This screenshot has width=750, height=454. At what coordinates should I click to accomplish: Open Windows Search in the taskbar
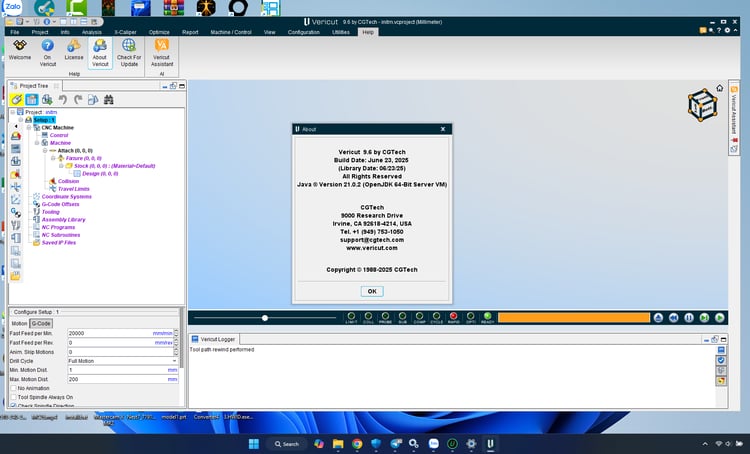287,444
